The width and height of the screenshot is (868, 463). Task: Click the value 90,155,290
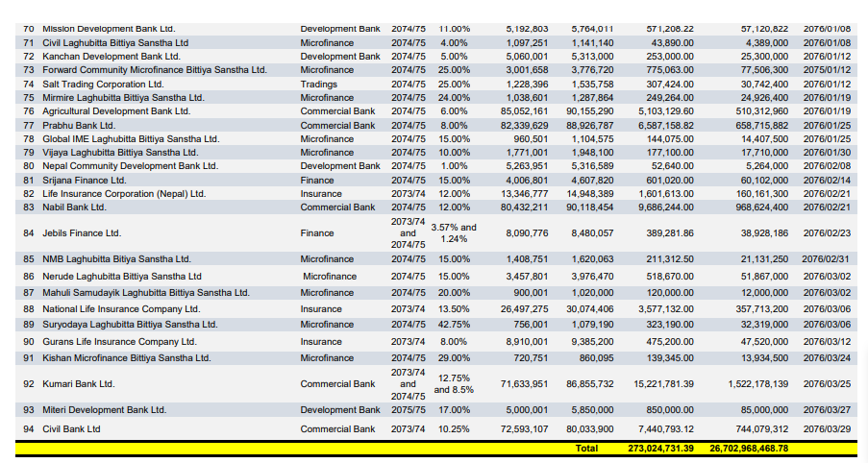coord(590,111)
